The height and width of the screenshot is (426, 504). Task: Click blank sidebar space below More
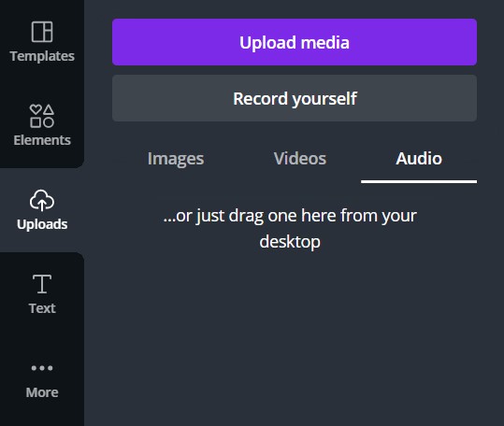[42, 414]
